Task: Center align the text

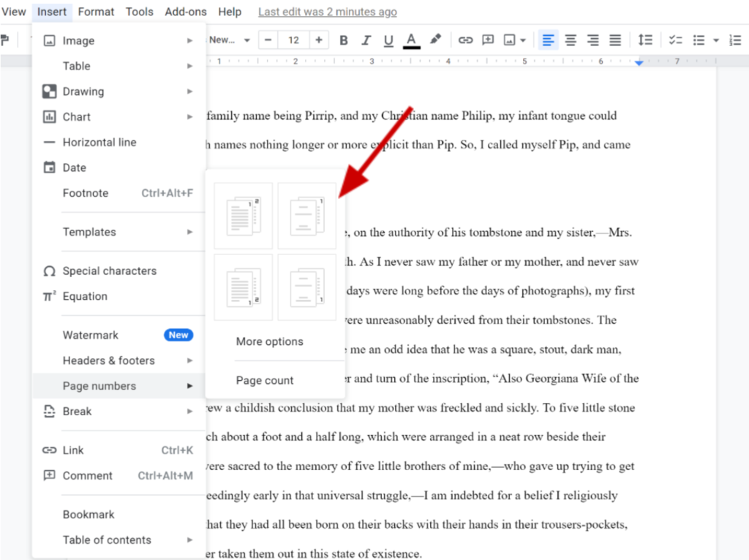Action: coord(571,40)
